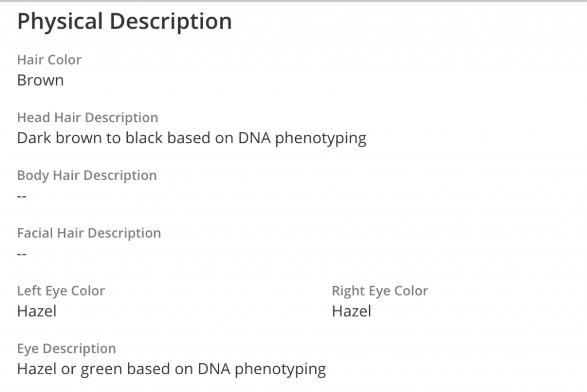The height and width of the screenshot is (392, 587).
Task: Click the empty dashes under Facial Hair Description
Action: click(22, 254)
